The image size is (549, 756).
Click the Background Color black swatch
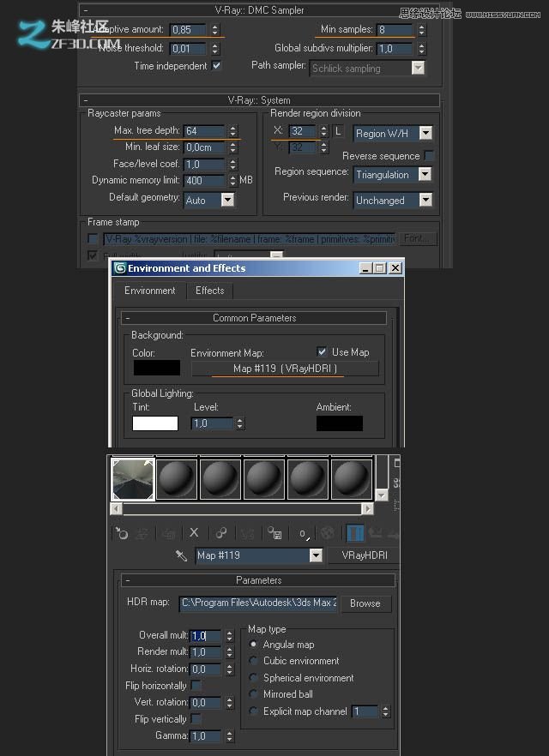[157, 368]
